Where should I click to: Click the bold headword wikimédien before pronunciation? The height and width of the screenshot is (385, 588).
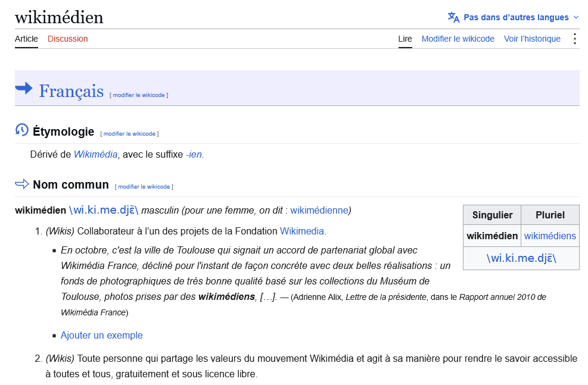point(41,210)
